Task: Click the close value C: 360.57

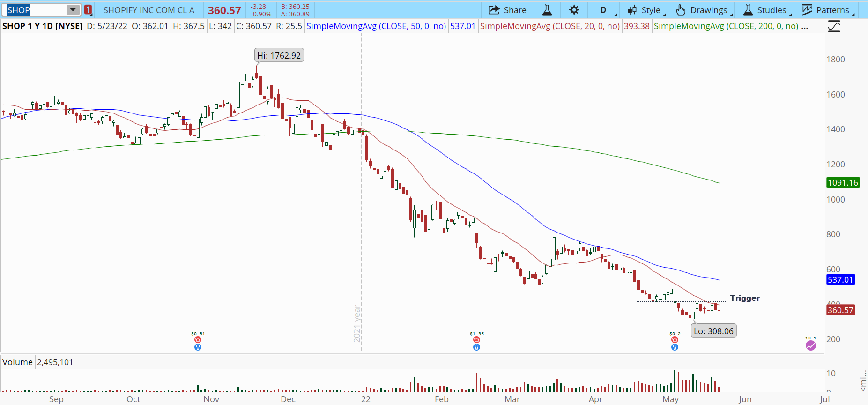Action: [254, 26]
